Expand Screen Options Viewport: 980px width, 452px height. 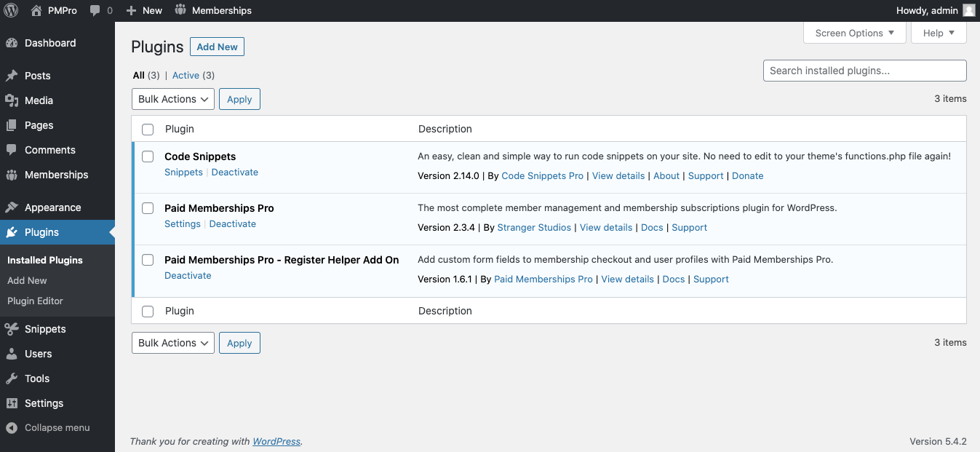click(854, 33)
